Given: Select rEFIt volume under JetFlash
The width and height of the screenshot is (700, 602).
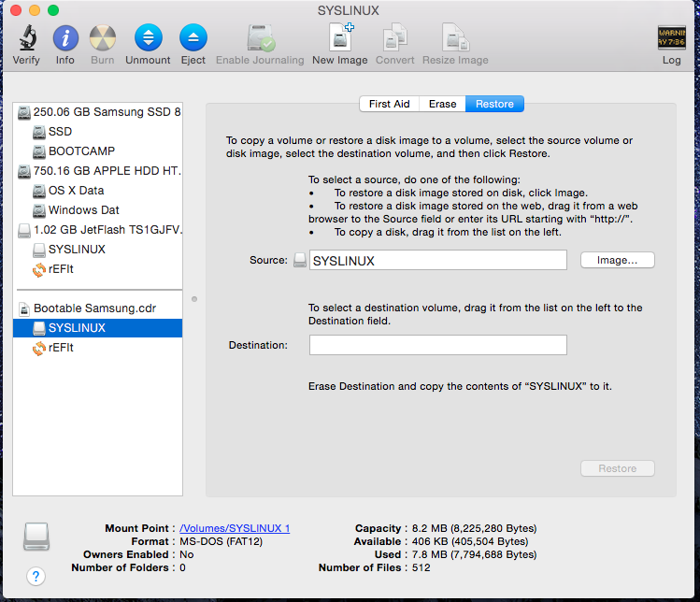Looking at the screenshot, I should coord(97,269).
